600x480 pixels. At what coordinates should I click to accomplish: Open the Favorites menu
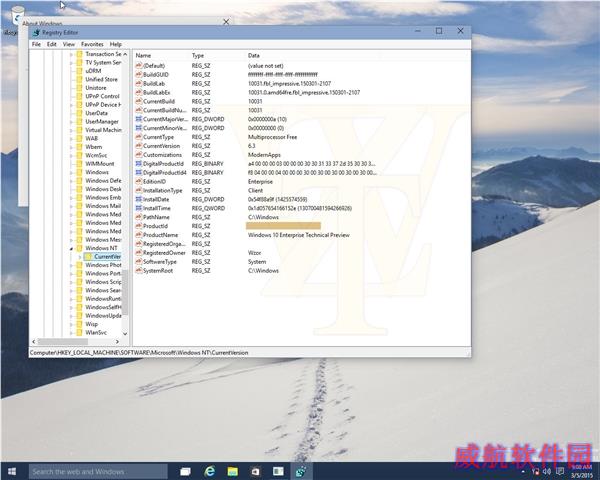point(92,44)
